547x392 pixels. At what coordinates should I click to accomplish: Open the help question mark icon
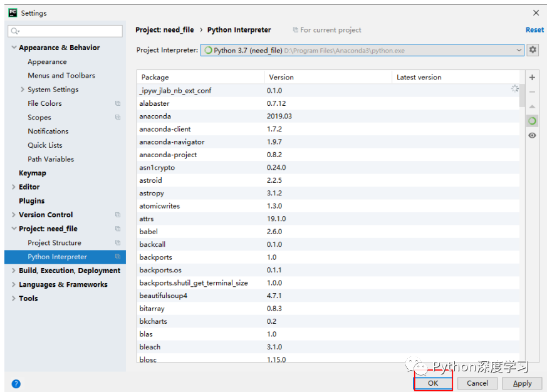pyautogui.click(x=16, y=384)
